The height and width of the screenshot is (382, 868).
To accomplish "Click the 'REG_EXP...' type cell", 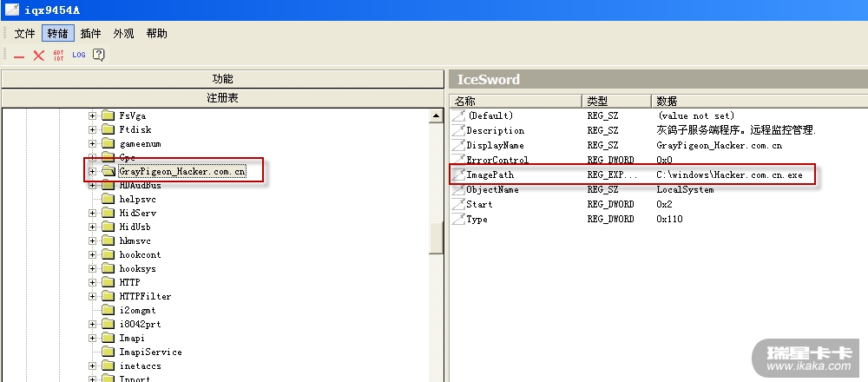I will coord(612,175).
